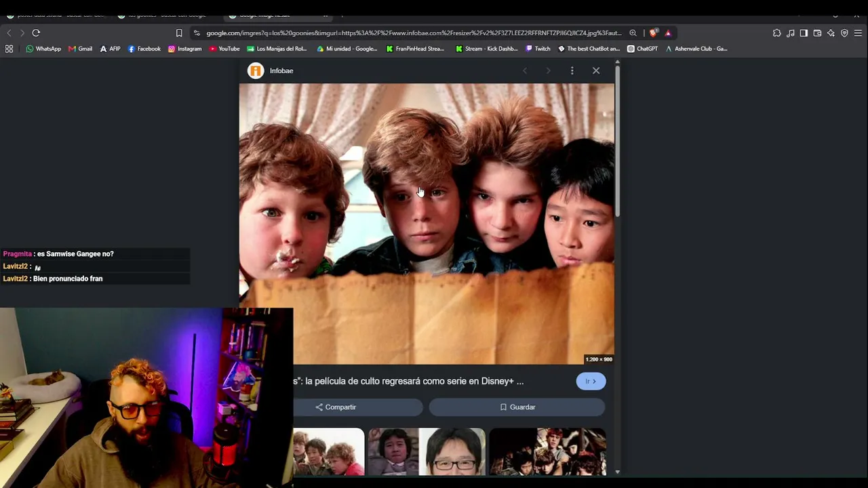Image resolution: width=868 pixels, height=488 pixels.
Task: Click the zoom magnifier in address bar
Action: tap(633, 33)
